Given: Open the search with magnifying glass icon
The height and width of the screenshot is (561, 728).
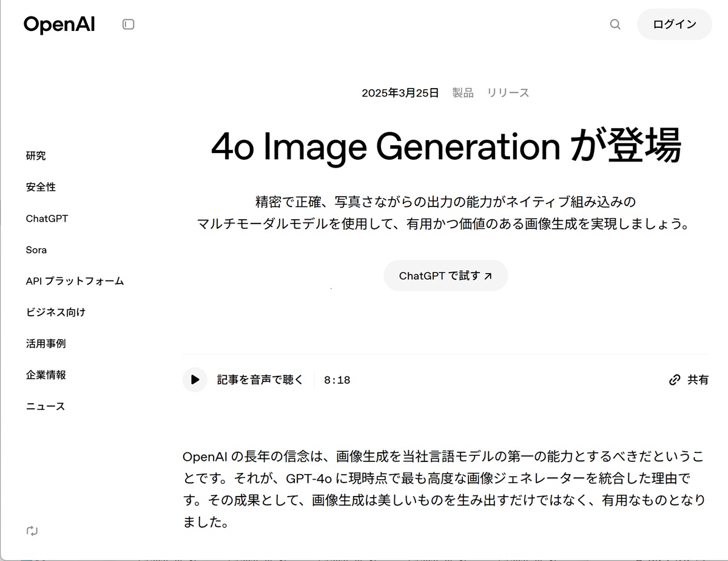Looking at the screenshot, I should [x=615, y=25].
